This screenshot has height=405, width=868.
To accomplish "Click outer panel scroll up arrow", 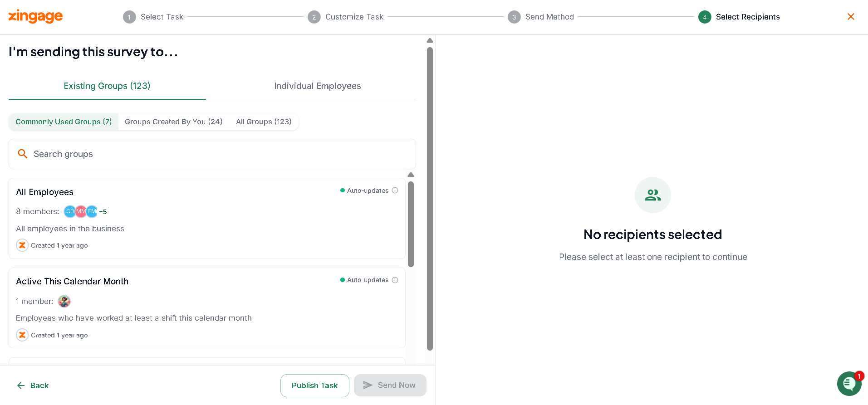I will (x=430, y=40).
